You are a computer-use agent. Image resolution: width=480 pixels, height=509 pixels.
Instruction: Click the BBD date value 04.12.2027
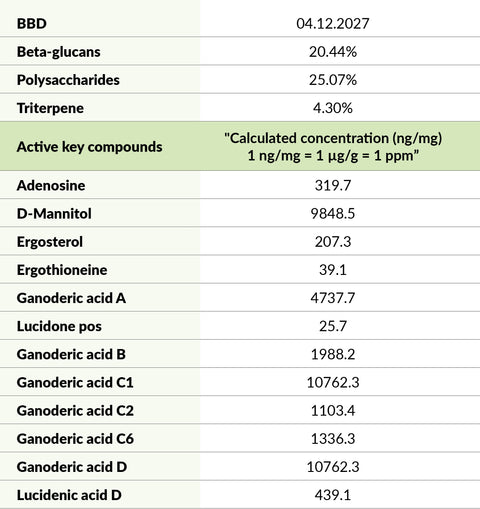(x=333, y=24)
